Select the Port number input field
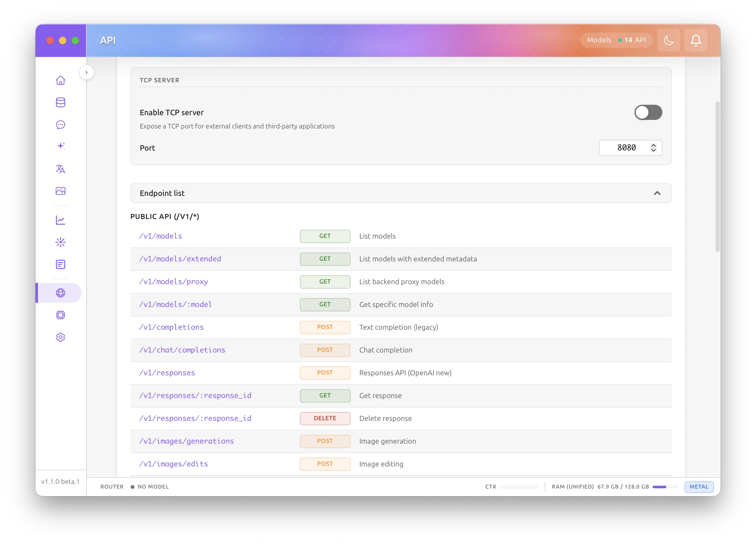 (x=627, y=147)
